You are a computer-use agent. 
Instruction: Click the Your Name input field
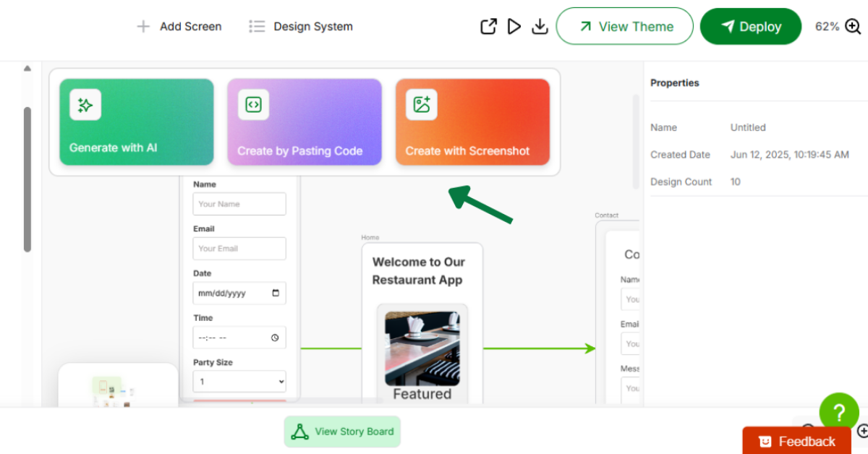[239, 204]
